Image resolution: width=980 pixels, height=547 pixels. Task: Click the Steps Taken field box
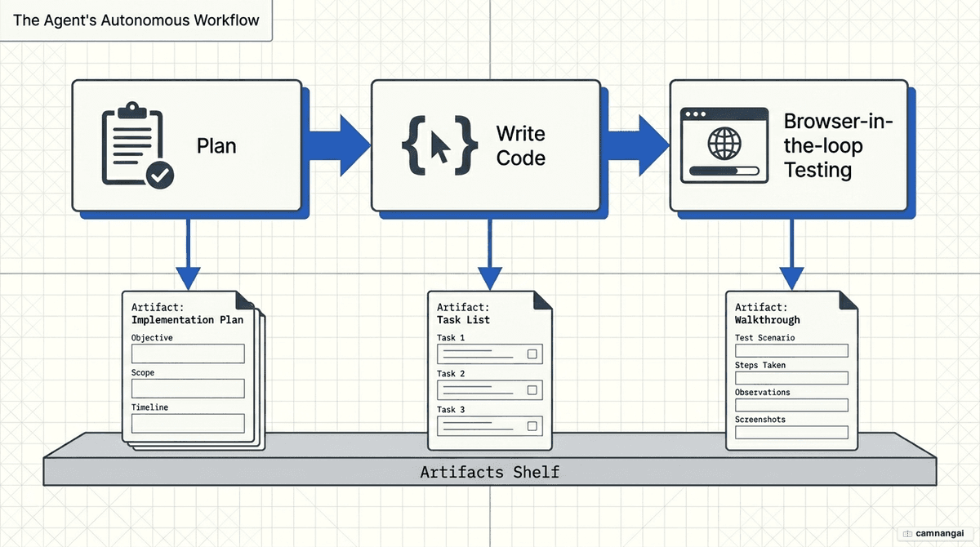pos(791,378)
